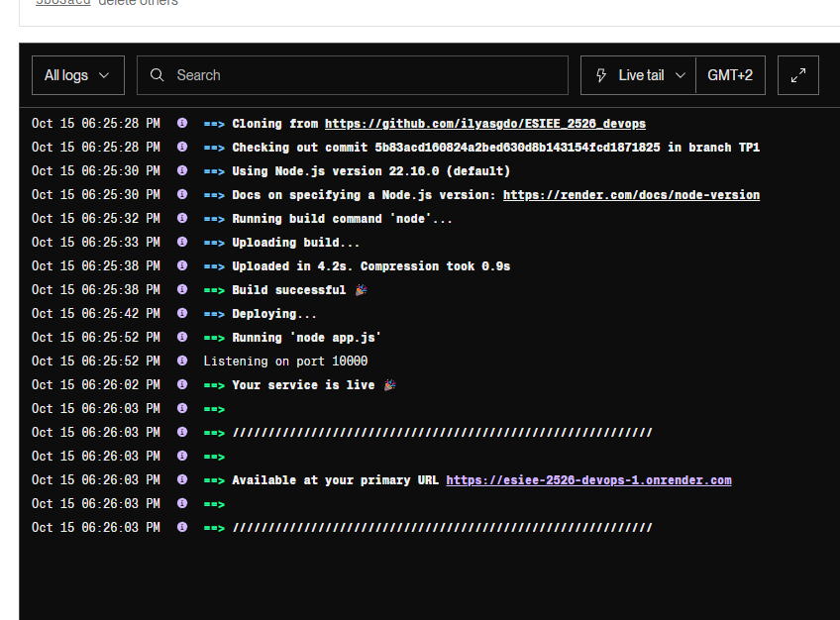The image size is (840, 620).
Task: Select the Checking out commit log line
Action: pos(495,148)
